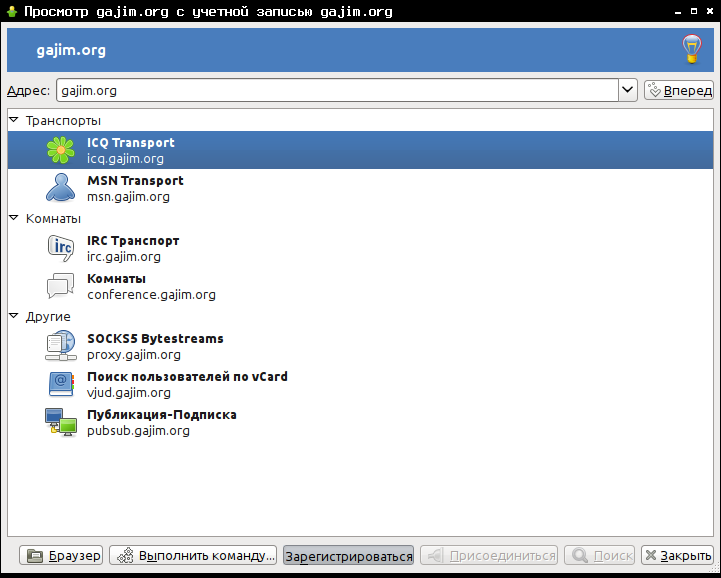Click the IRC speech bubble icon
Viewport: 721px width, 578px height.
(60, 248)
